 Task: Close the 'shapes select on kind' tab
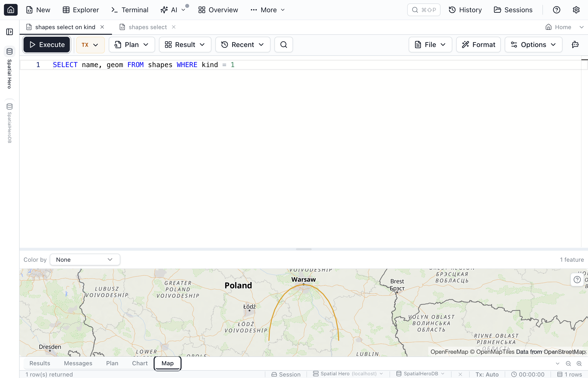pos(102,27)
